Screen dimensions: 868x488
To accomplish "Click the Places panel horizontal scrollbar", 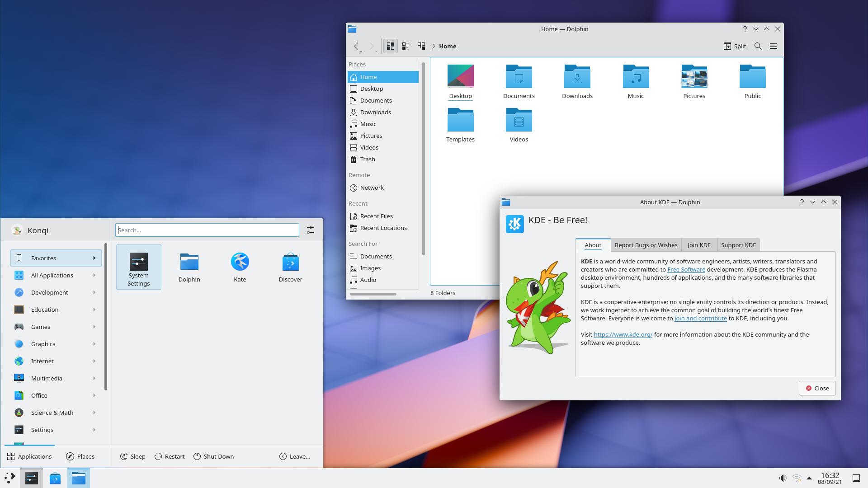I will pos(373,294).
